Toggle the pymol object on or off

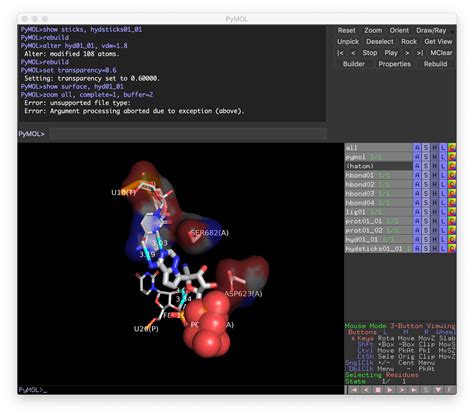379,157
